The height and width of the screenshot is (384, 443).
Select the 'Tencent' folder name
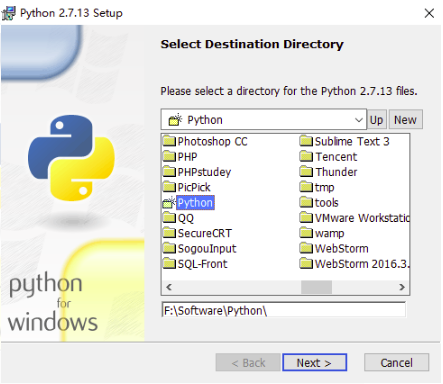coord(336,157)
